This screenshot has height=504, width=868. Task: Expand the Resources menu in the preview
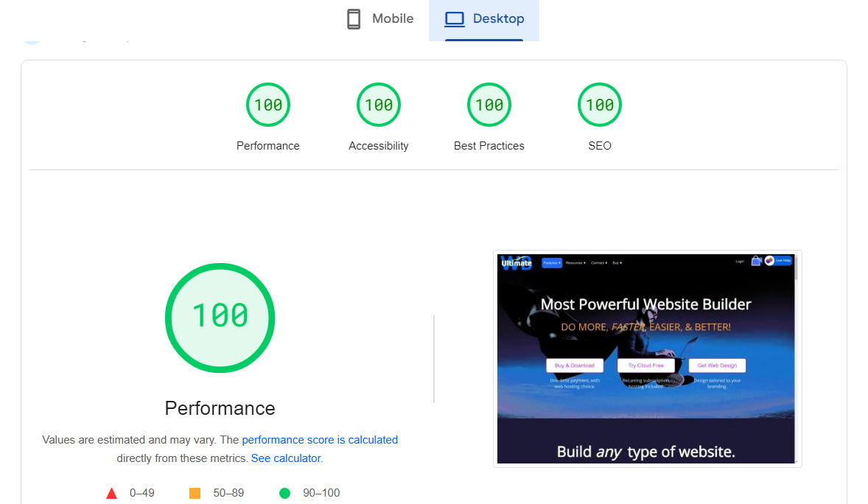coord(575,262)
